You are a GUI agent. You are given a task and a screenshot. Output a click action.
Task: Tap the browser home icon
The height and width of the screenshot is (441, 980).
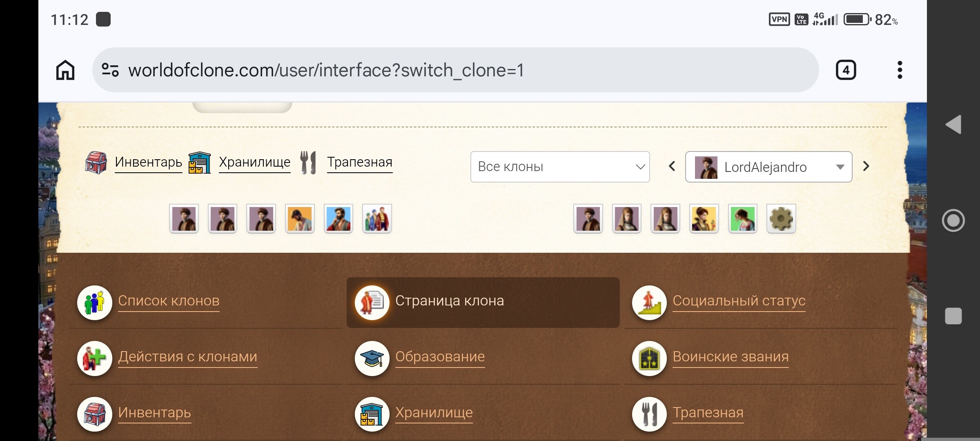click(x=65, y=70)
